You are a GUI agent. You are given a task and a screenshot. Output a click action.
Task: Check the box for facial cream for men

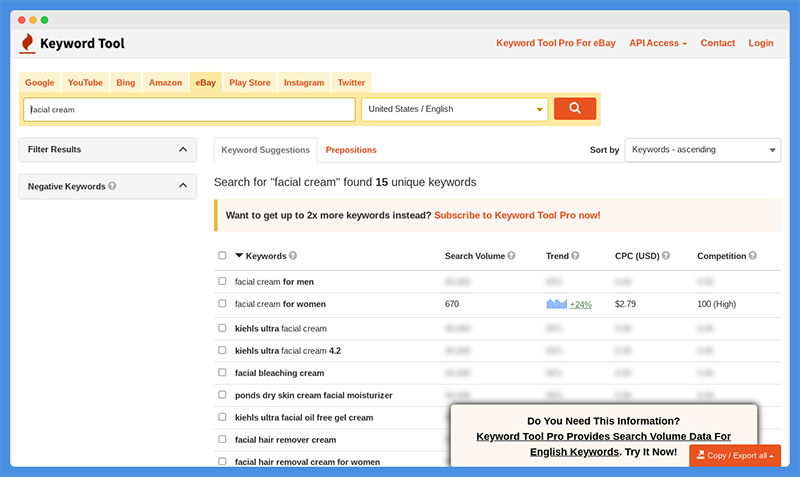(x=222, y=281)
